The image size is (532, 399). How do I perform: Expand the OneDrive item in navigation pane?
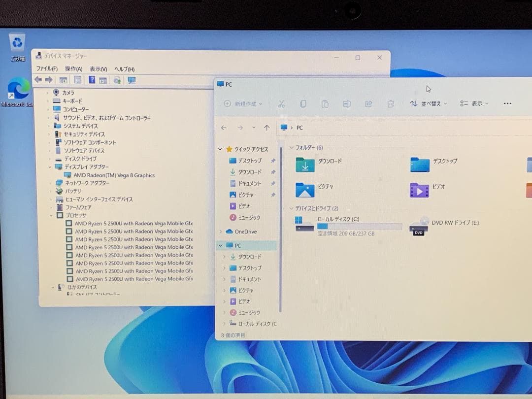coord(220,232)
